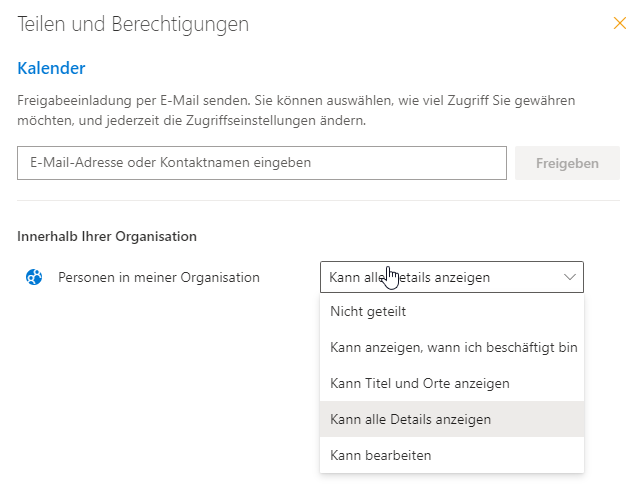The width and height of the screenshot is (626, 493).
Task: Click the "Innerhalb Ihrer Organisation" section heading
Action: pos(107,236)
